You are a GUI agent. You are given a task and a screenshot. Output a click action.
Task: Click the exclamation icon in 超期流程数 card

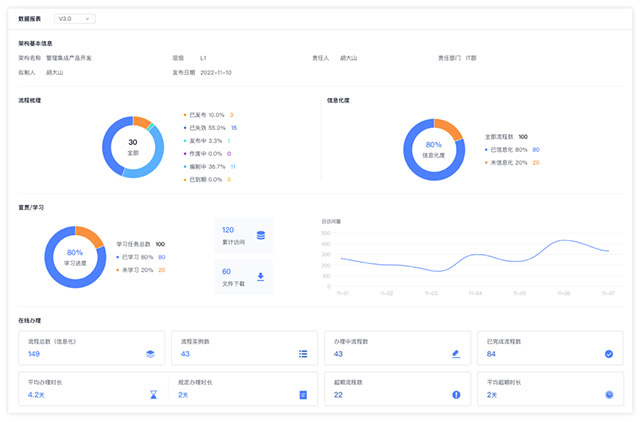456,395
